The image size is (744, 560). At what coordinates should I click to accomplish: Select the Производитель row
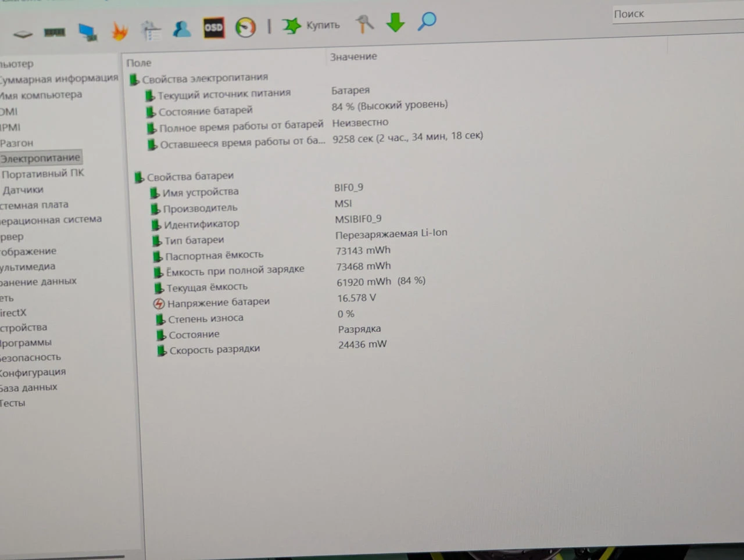click(x=201, y=208)
